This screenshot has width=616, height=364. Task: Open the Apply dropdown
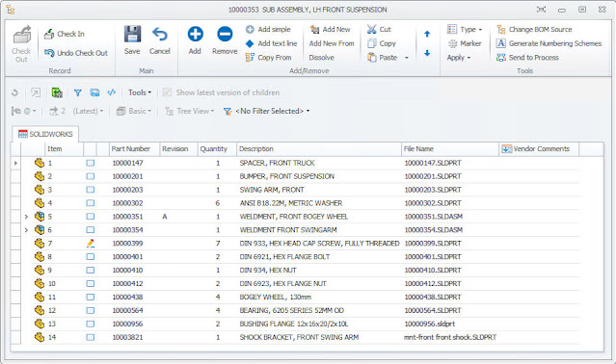(x=459, y=58)
